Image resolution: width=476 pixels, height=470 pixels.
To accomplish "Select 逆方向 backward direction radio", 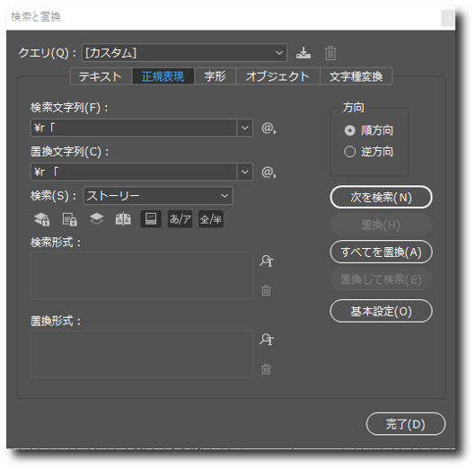I will pyautogui.click(x=349, y=152).
